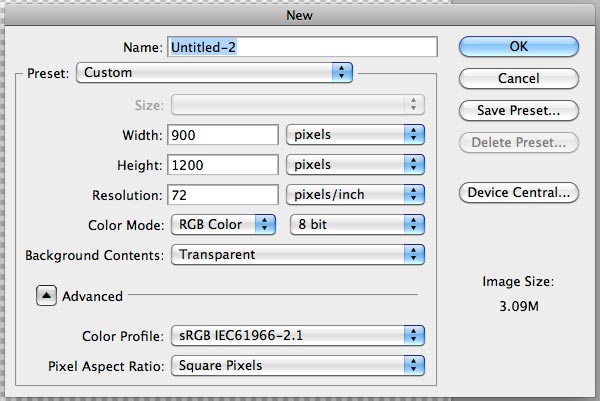This screenshot has width=600, height=401.
Task: Open the Background Contents Transparent dropdown
Action: [x=298, y=254]
